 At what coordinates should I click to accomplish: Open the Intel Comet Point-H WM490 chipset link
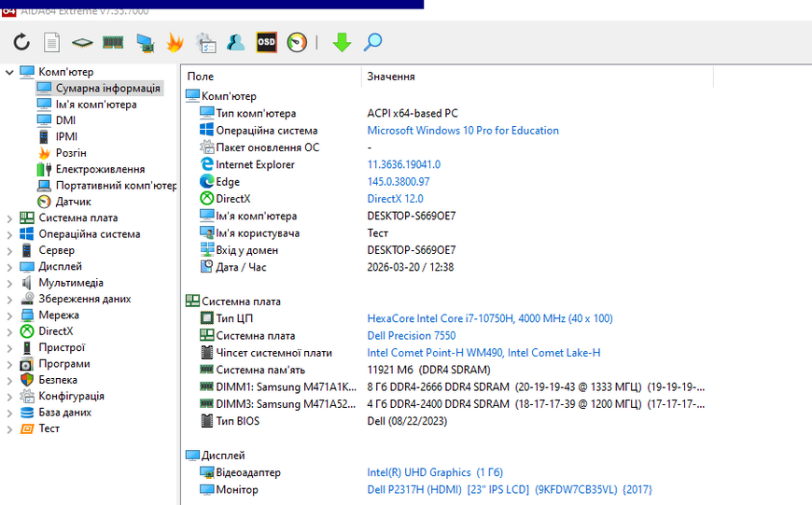click(x=483, y=353)
